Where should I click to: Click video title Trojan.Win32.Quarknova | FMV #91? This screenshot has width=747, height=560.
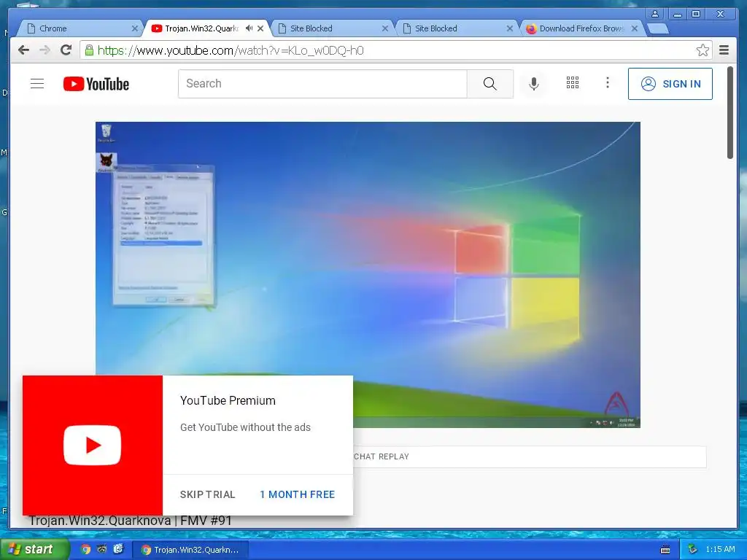click(130, 521)
